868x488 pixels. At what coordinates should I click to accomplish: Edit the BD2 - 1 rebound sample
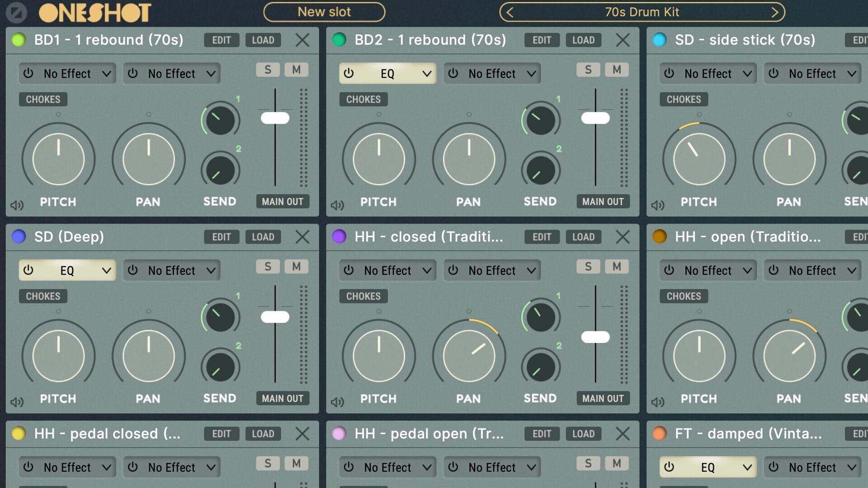pos(542,40)
